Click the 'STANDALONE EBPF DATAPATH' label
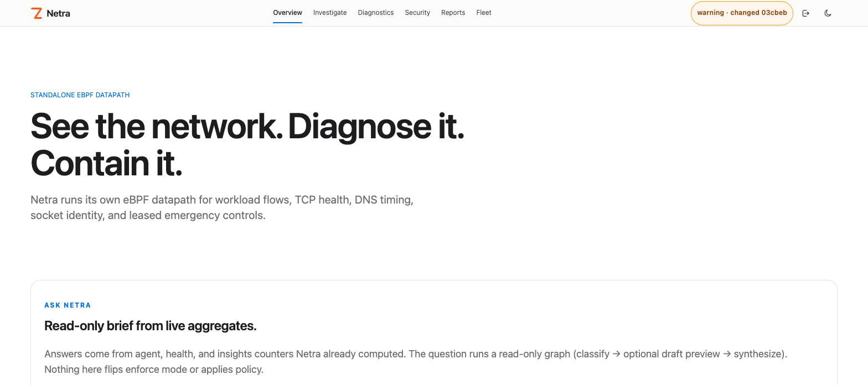 tap(80, 95)
